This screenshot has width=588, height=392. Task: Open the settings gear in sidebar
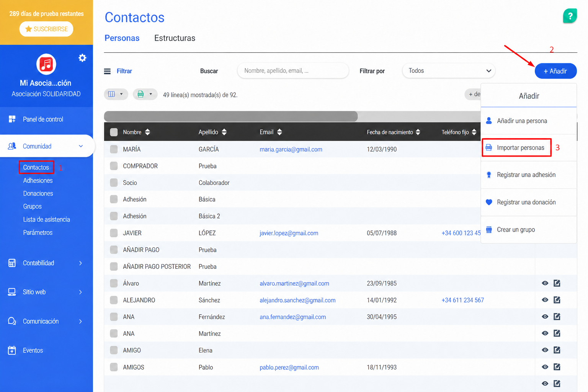(82, 58)
